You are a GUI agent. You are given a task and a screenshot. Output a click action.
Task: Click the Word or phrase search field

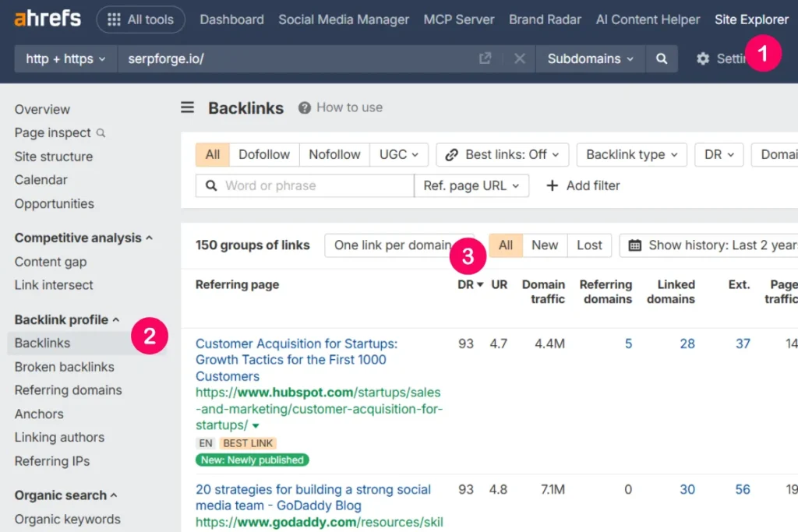tap(312, 185)
